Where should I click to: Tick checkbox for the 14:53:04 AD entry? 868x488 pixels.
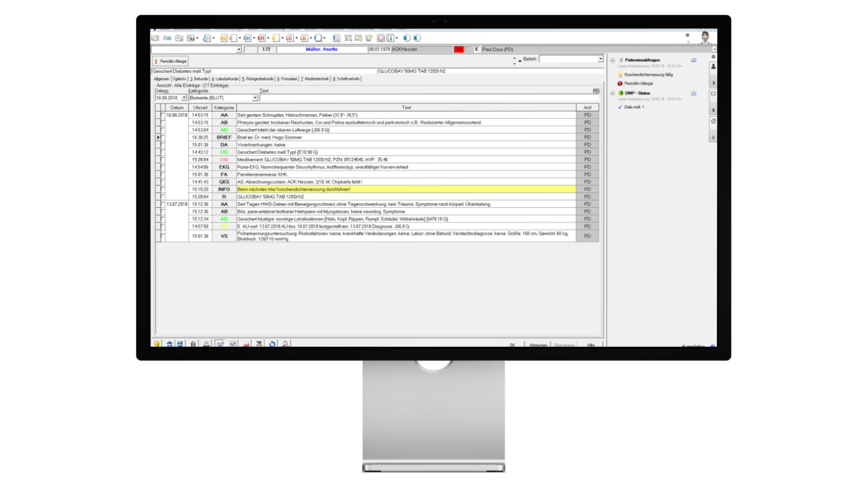(x=162, y=130)
